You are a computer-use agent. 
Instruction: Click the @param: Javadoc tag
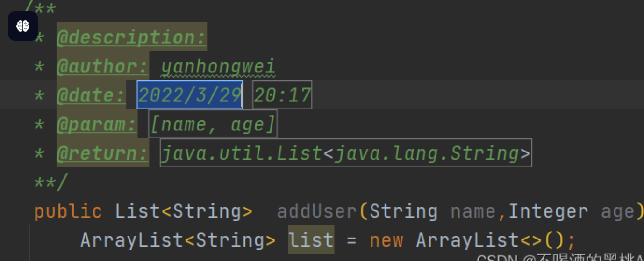click(97, 124)
